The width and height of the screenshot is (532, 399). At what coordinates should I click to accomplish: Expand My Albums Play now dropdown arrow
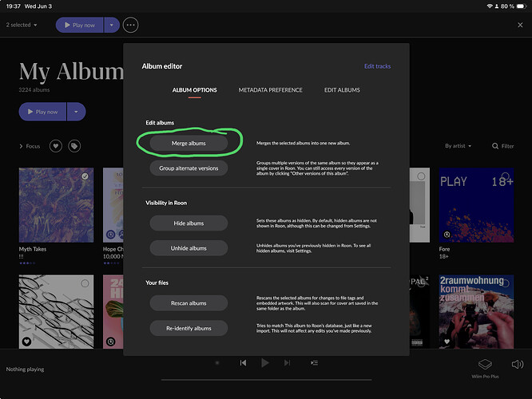(x=77, y=112)
